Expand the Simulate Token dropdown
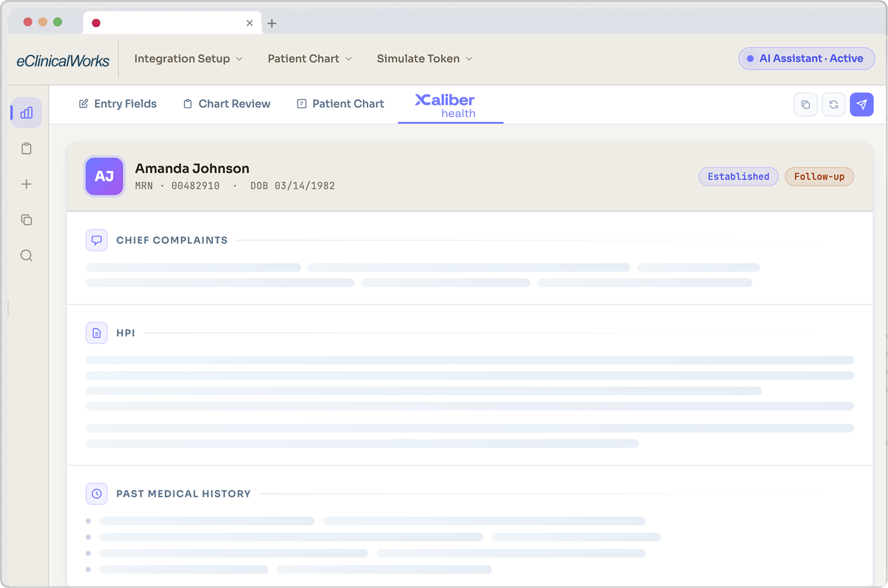 click(424, 59)
